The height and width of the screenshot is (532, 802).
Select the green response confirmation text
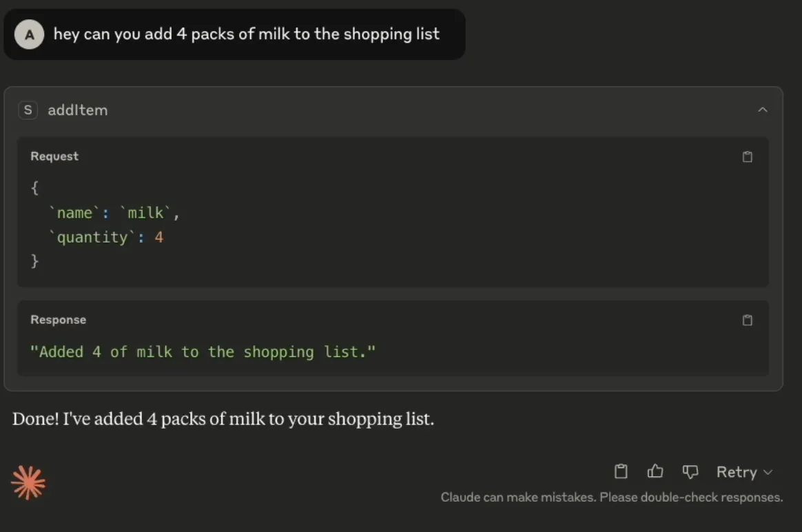[203, 351]
